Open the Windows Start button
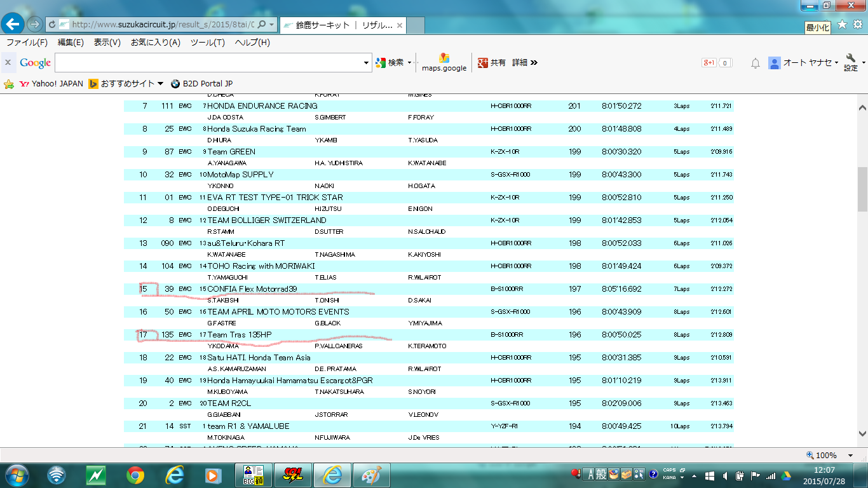 coord(16,475)
